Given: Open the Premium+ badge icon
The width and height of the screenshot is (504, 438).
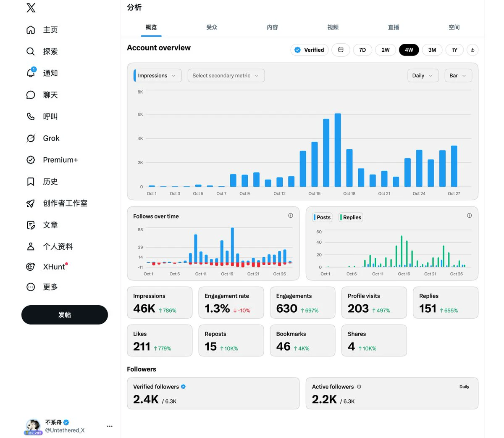Looking at the screenshot, I should tap(31, 160).
